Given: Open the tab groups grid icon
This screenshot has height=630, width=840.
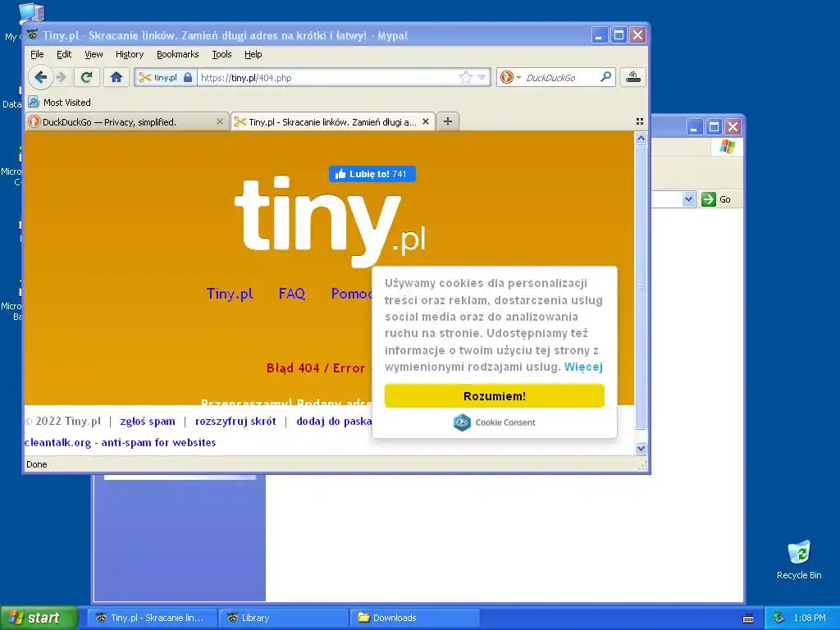Looking at the screenshot, I should coord(640,121).
